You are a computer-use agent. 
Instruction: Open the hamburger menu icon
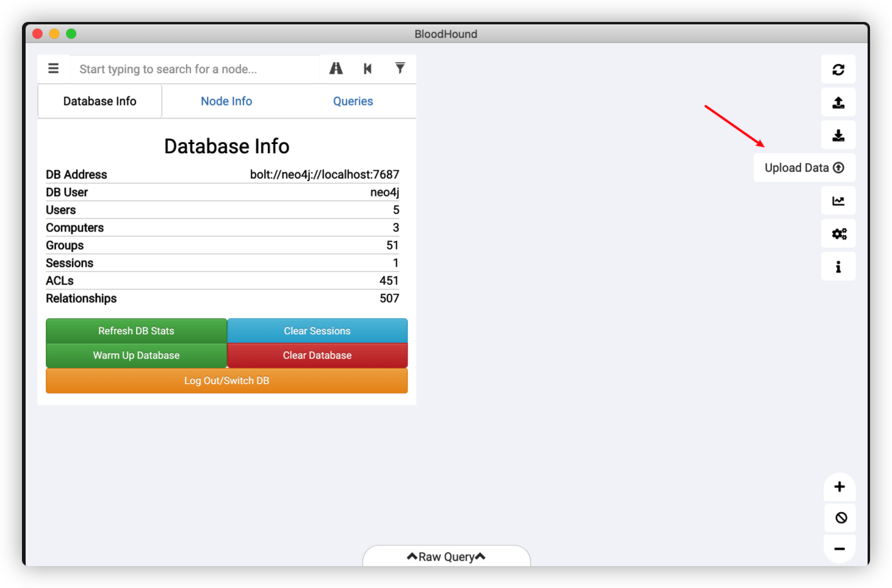pos(54,69)
